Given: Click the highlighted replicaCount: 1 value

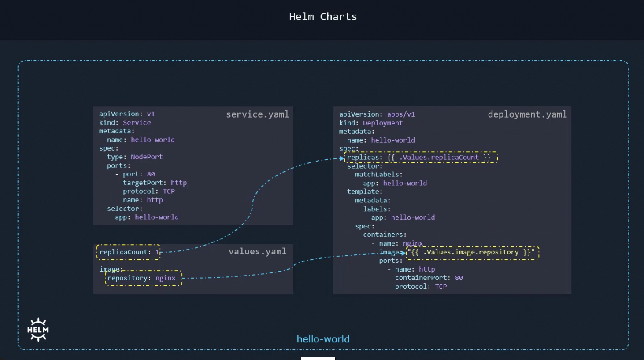Looking at the screenshot, I should pos(128,252).
